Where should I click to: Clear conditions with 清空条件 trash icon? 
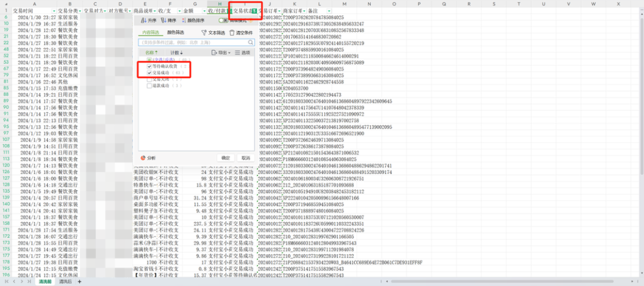[x=232, y=32]
